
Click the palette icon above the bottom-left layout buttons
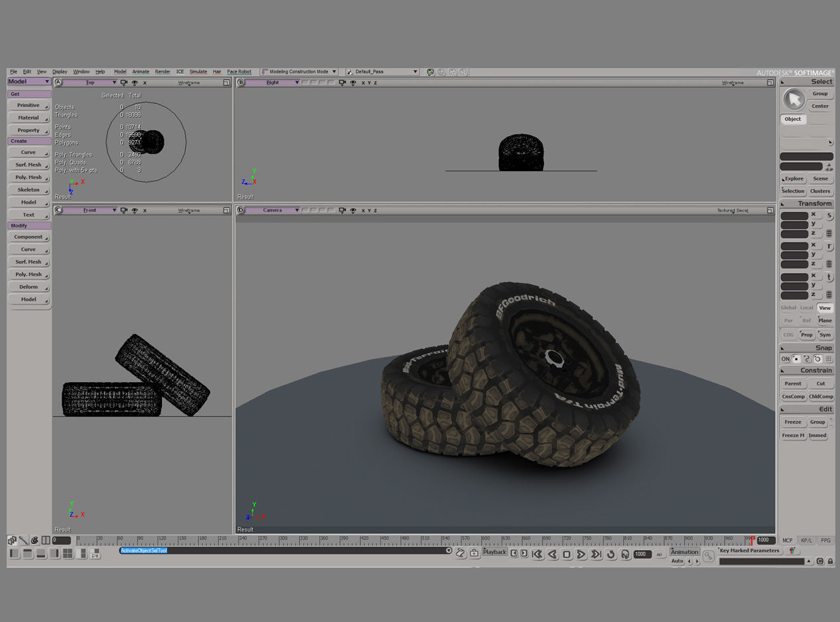[x=34, y=540]
